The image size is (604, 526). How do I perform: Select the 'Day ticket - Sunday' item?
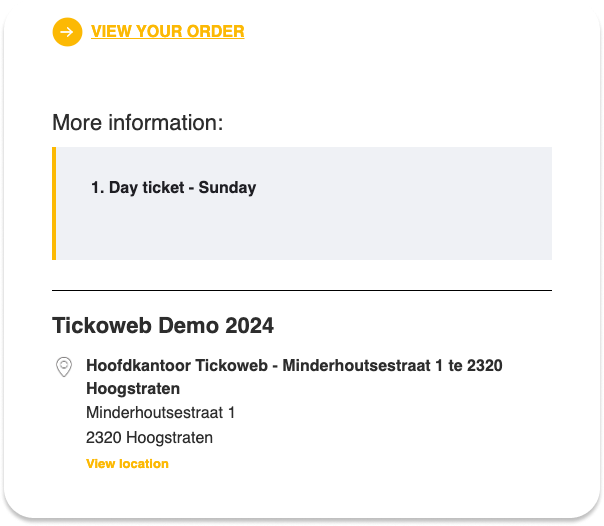(x=174, y=188)
